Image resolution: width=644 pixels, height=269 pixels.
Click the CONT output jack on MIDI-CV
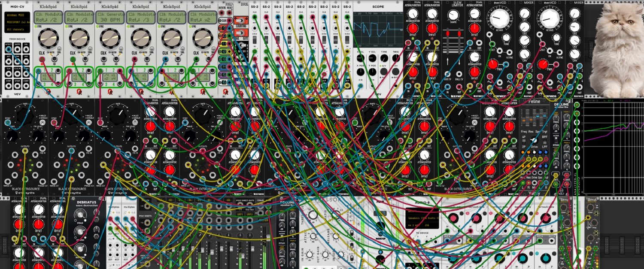coord(26,86)
